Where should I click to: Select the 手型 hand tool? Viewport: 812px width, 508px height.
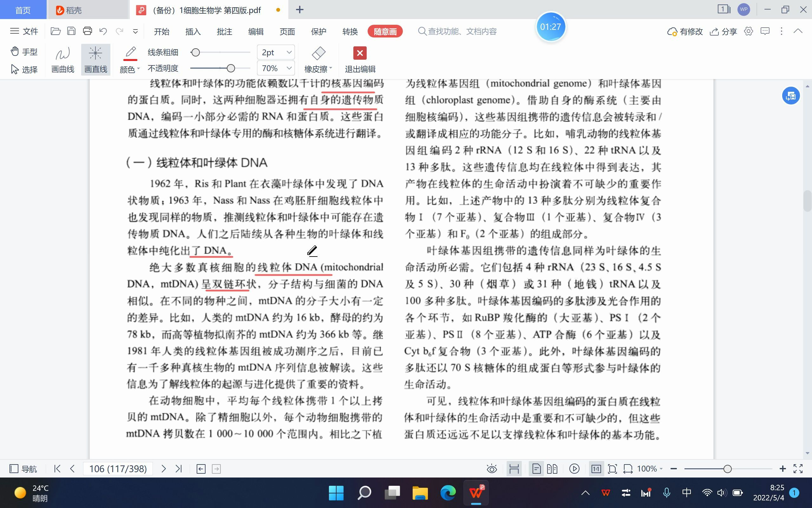23,52
